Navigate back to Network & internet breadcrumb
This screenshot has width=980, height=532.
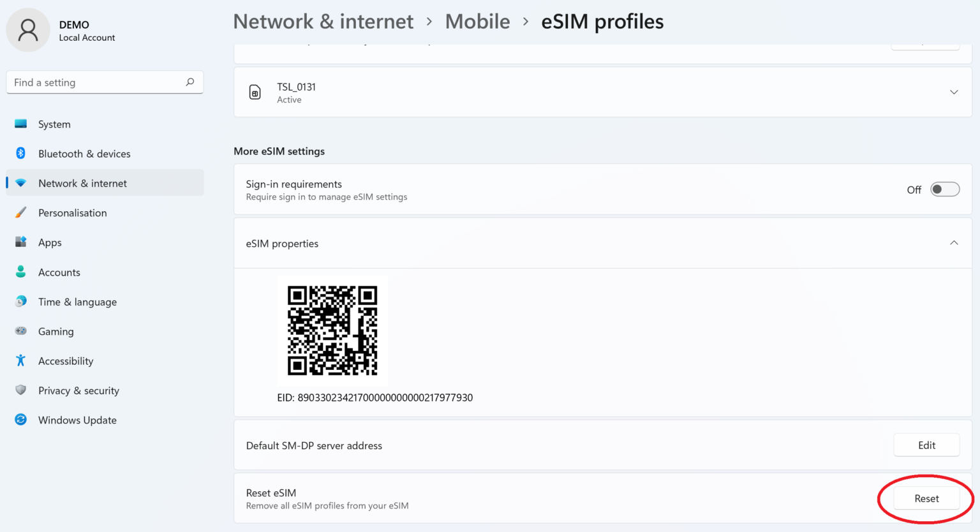[323, 21]
